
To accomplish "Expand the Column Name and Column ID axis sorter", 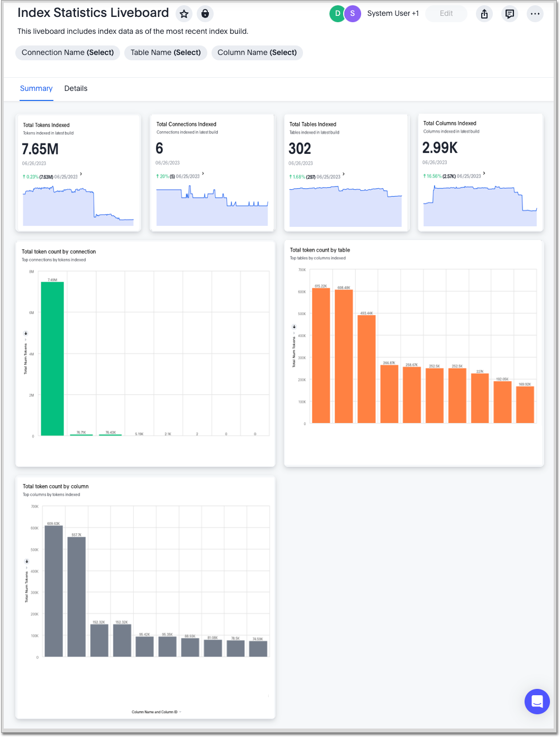I will (179, 712).
